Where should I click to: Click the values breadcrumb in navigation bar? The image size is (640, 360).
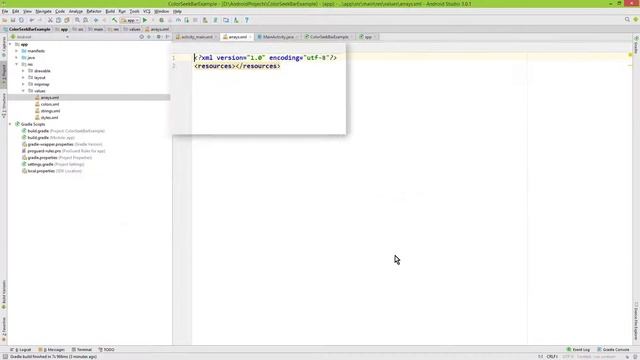pos(132,29)
